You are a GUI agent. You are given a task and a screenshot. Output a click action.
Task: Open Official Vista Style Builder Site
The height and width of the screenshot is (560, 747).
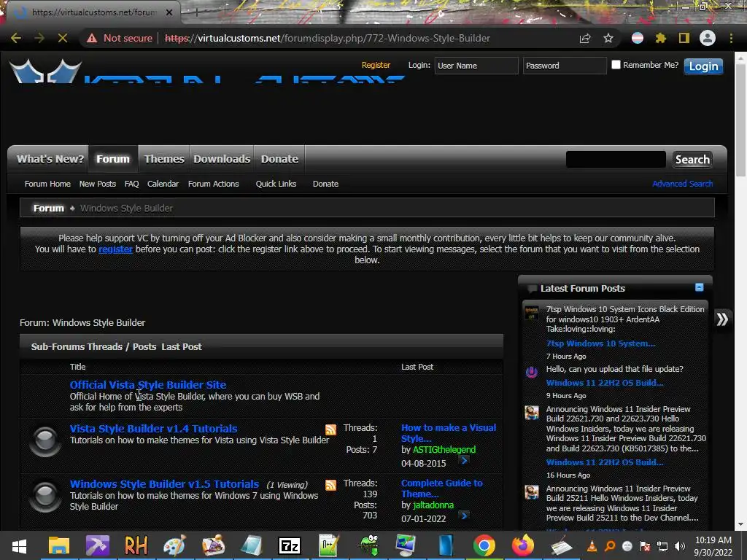pyautogui.click(x=147, y=385)
